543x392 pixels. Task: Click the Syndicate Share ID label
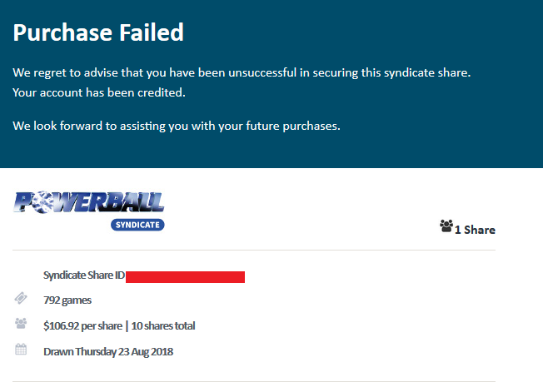pos(83,275)
